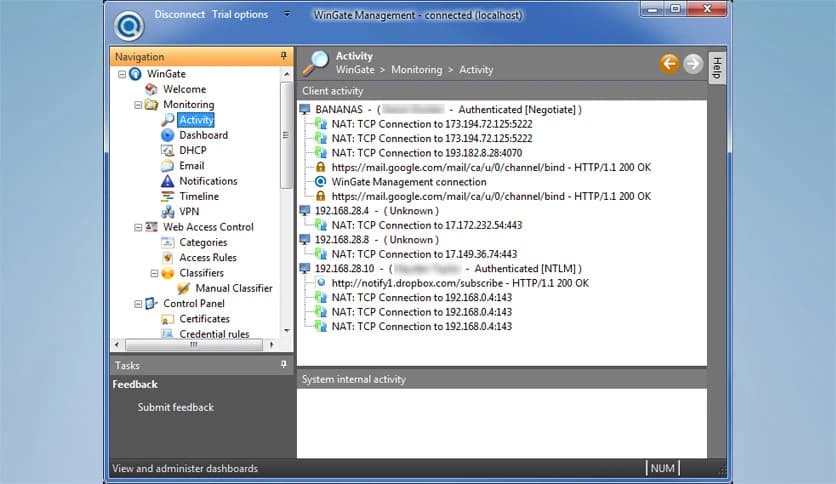Click the Credential rules icon
Screen dimensions: 836x484
[167, 334]
